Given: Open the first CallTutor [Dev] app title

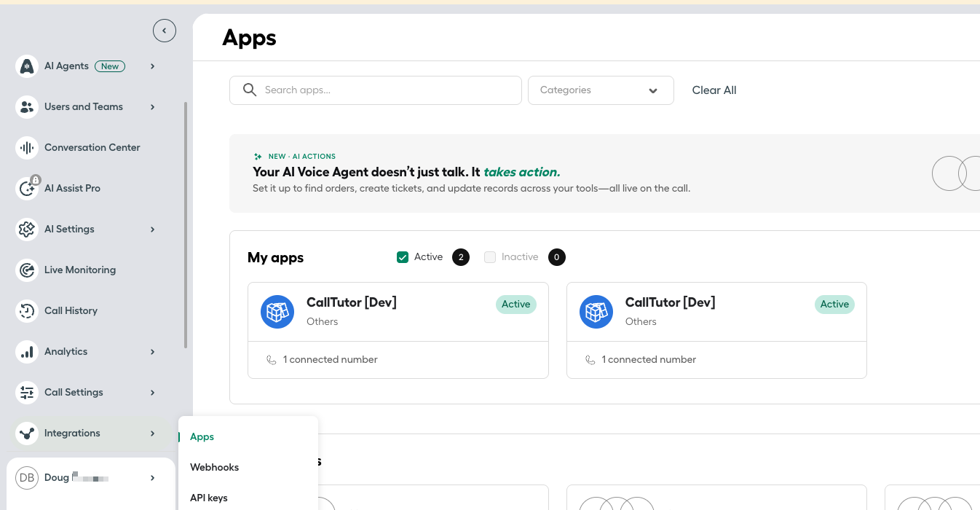Looking at the screenshot, I should [352, 302].
